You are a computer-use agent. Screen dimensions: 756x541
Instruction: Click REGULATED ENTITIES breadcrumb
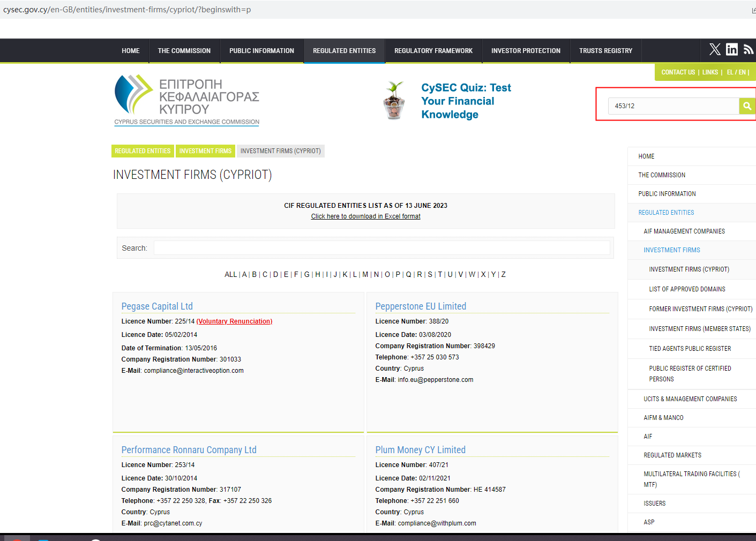(x=143, y=151)
